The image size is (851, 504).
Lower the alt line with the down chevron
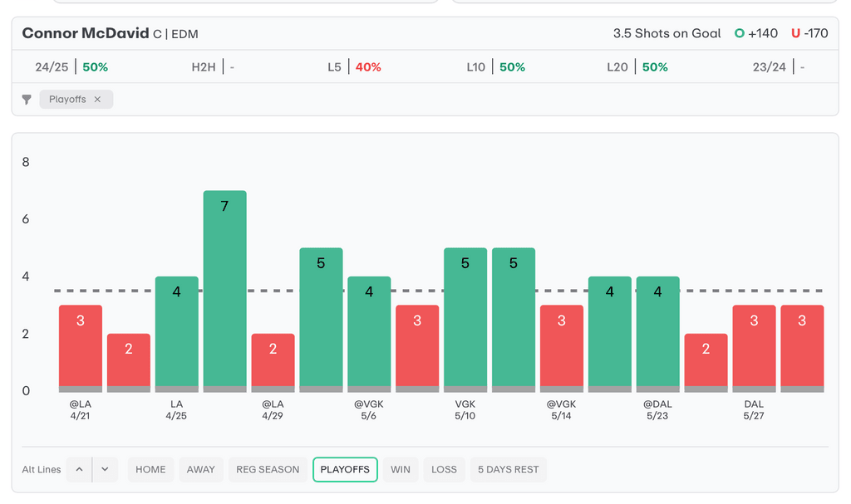pyautogui.click(x=106, y=469)
